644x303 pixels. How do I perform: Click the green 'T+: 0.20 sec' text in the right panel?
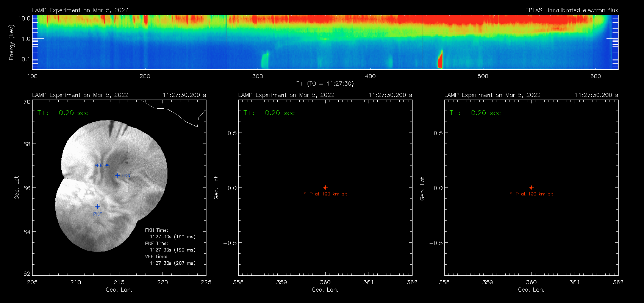pos(475,113)
